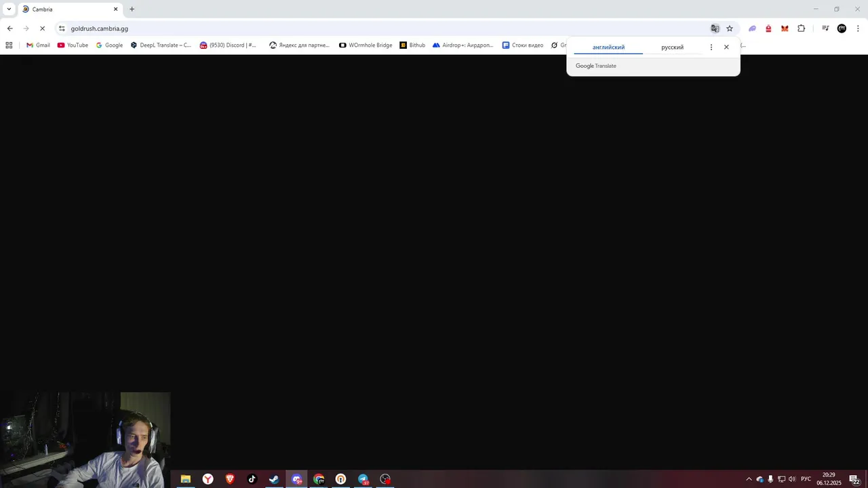Go back to previous page
The height and width of the screenshot is (488, 868).
click(x=9, y=28)
